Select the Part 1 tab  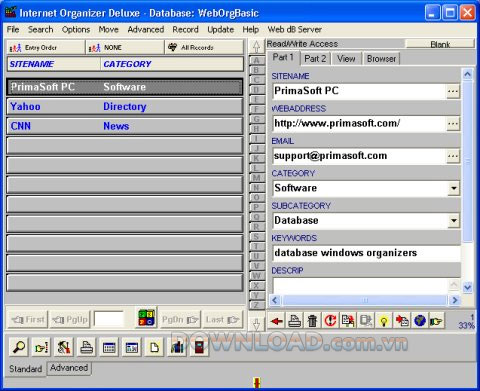pos(283,58)
